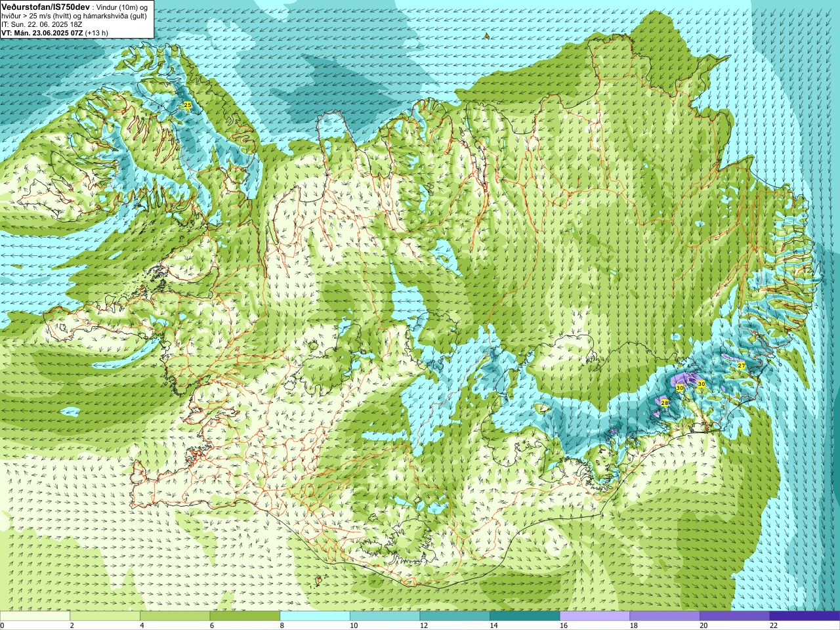840x630 pixels.
Task: Click the 'VT: Mán. 23.06.2025 07Z' valid time
Action: pyautogui.click(x=41, y=32)
